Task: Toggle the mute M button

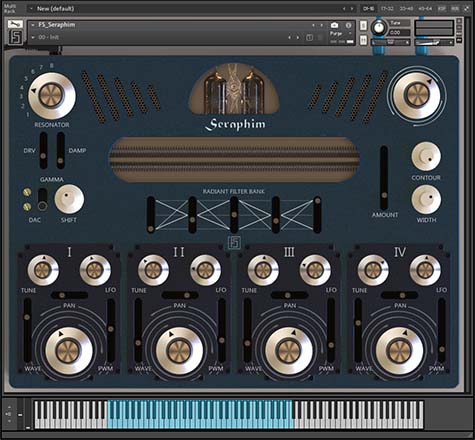Action: point(363,40)
